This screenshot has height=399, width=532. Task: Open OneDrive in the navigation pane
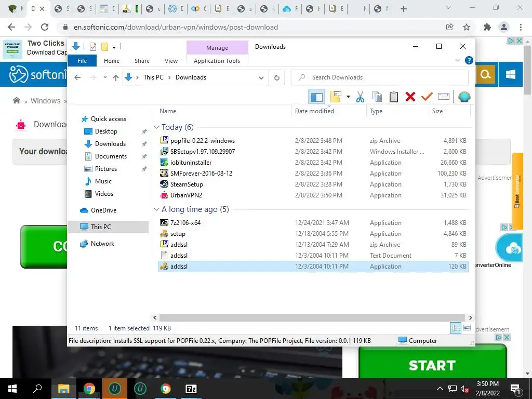103,210
